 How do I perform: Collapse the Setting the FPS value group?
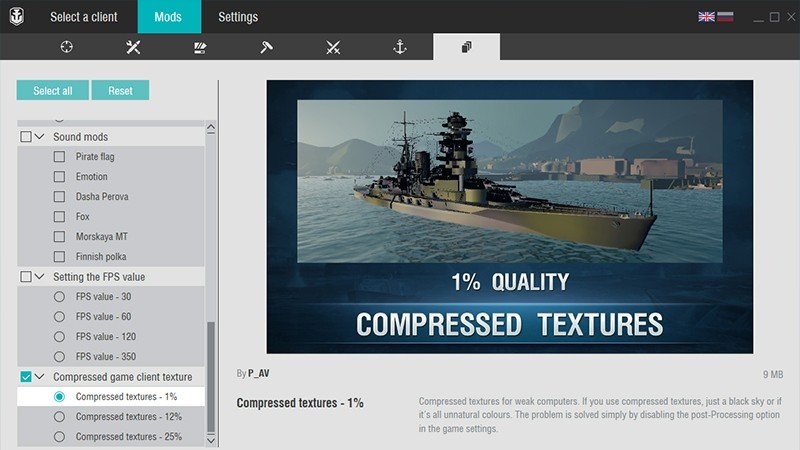40,277
